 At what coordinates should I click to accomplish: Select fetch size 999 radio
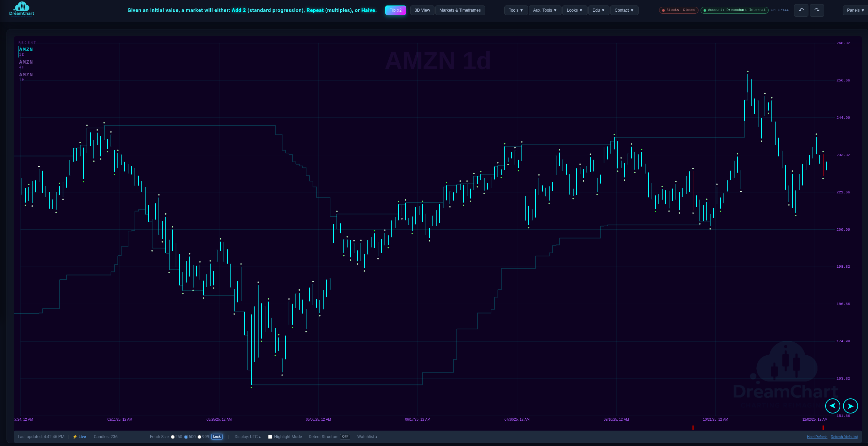[200, 437]
